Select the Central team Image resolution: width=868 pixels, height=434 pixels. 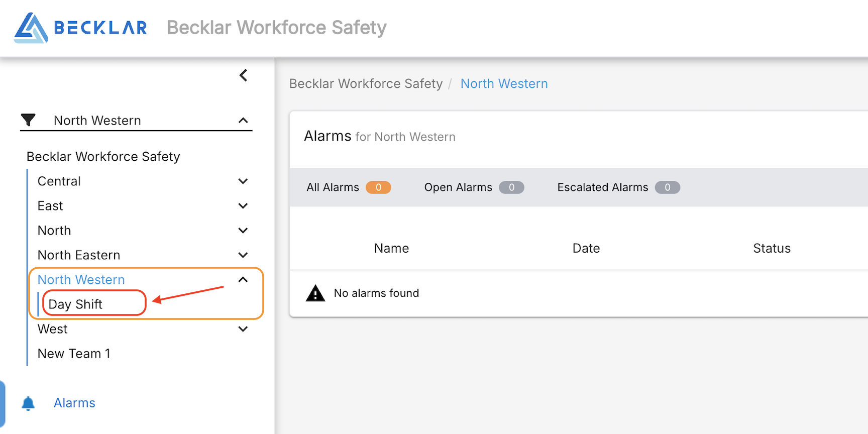pyautogui.click(x=59, y=181)
